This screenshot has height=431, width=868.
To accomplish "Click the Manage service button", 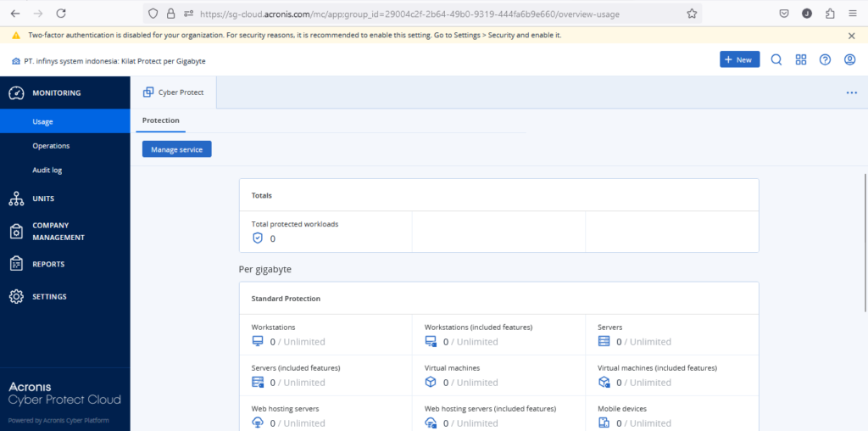I will (176, 149).
